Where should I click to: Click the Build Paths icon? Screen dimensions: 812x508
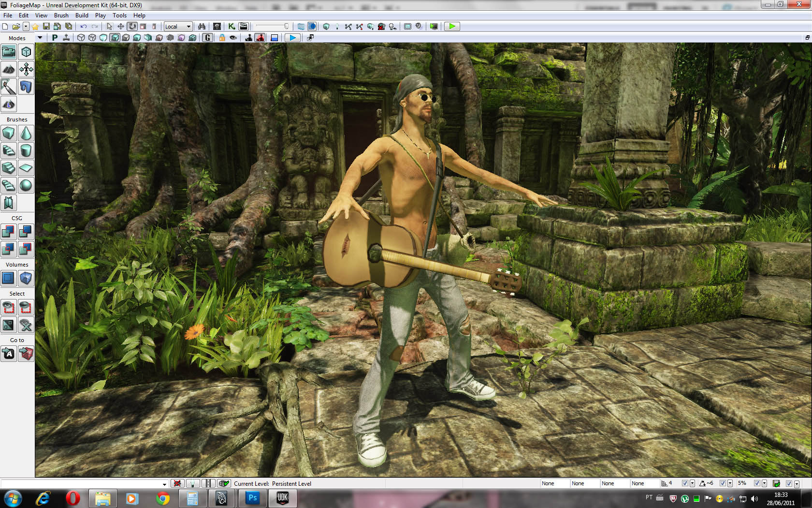click(348, 27)
